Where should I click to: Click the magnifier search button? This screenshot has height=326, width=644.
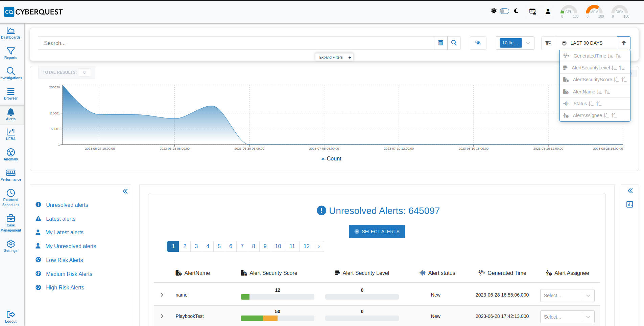tap(454, 43)
